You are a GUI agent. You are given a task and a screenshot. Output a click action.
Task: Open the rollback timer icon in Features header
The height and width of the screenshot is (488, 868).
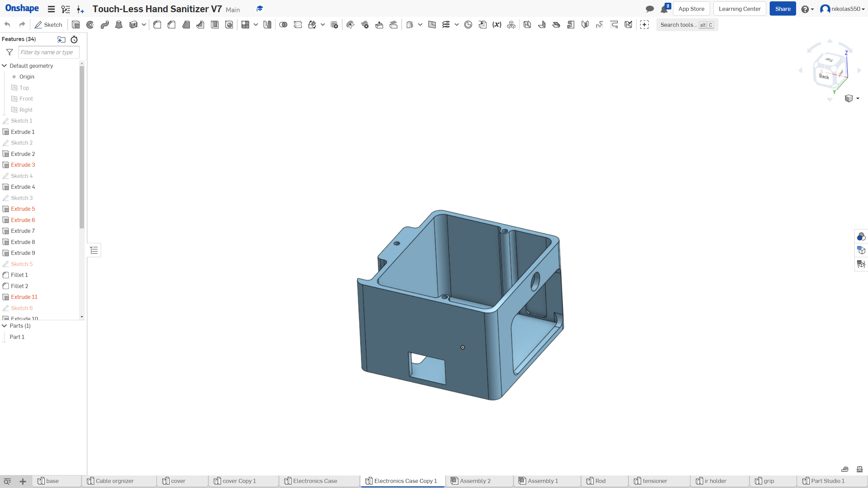coord(74,40)
